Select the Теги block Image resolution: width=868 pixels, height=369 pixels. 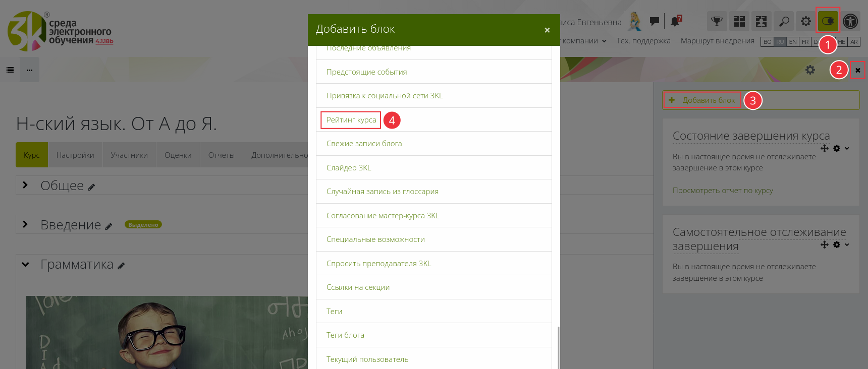pos(434,311)
